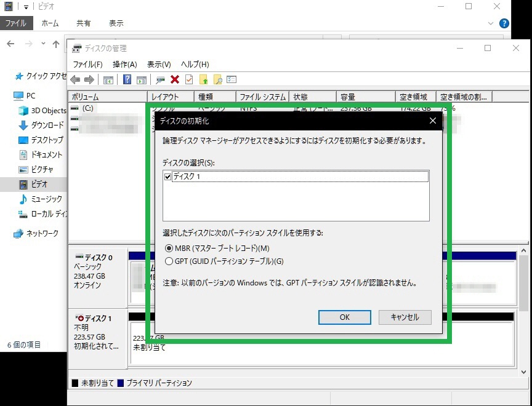Close the ディスクの初期化 dialog
Image resolution: width=532 pixels, height=406 pixels.
pos(433,121)
